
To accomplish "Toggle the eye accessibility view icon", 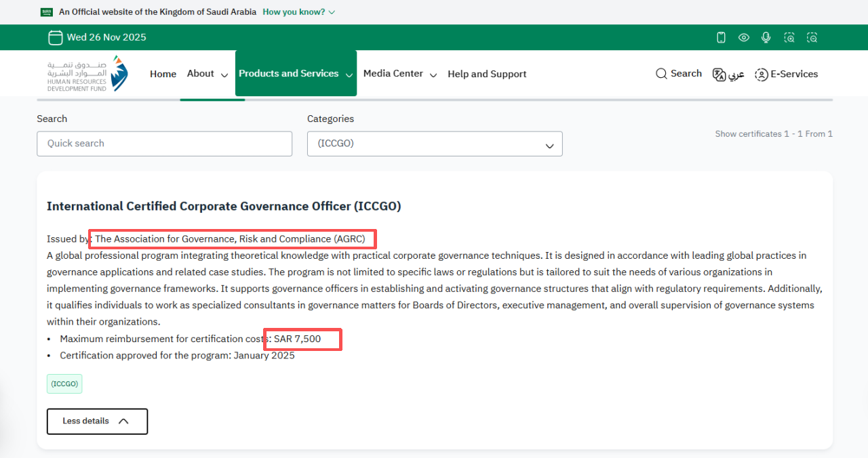I will point(744,37).
